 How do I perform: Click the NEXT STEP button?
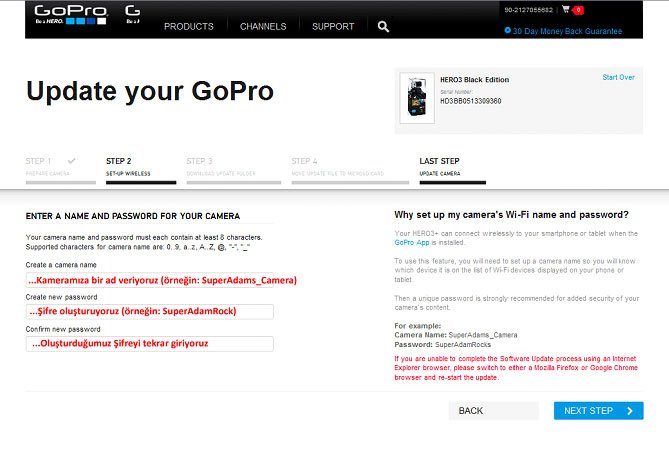[x=599, y=411]
